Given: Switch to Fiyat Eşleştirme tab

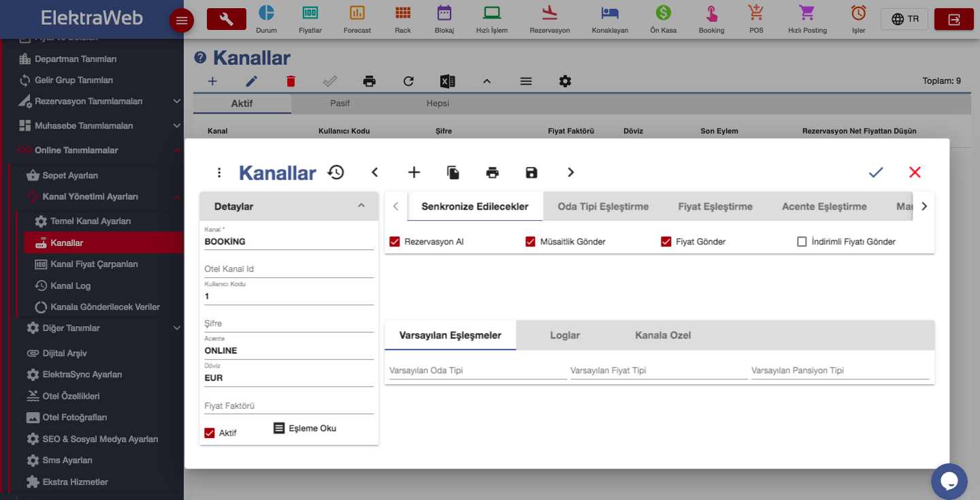Looking at the screenshot, I should click(715, 206).
